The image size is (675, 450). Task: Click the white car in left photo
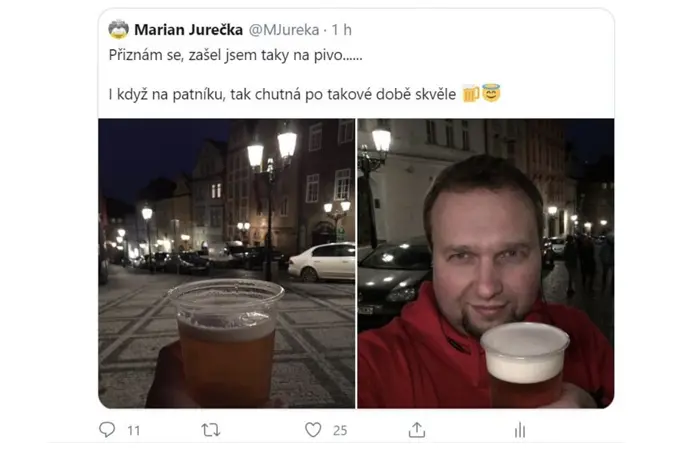tap(322, 262)
